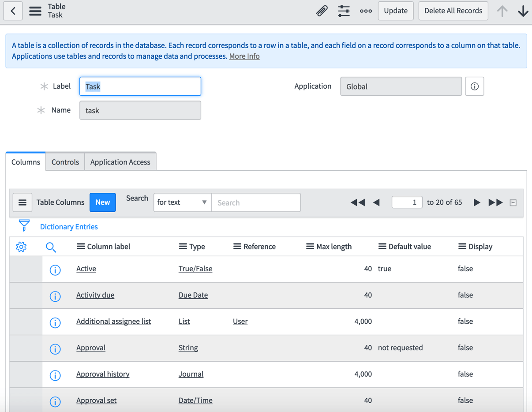This screenshot has height=412, width=532.
Task: Open Table Columns list menu icon
Action: pyautogui.click(x=22, y=202)
